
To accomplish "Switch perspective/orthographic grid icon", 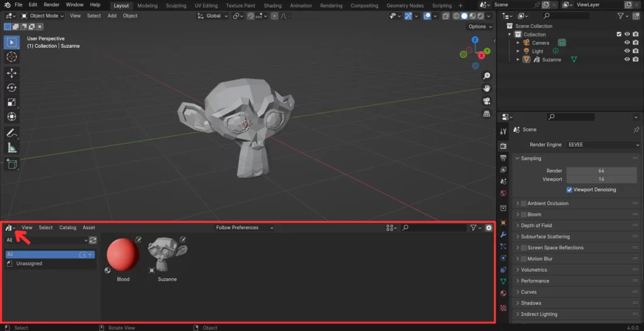I will tap(487, 113).
